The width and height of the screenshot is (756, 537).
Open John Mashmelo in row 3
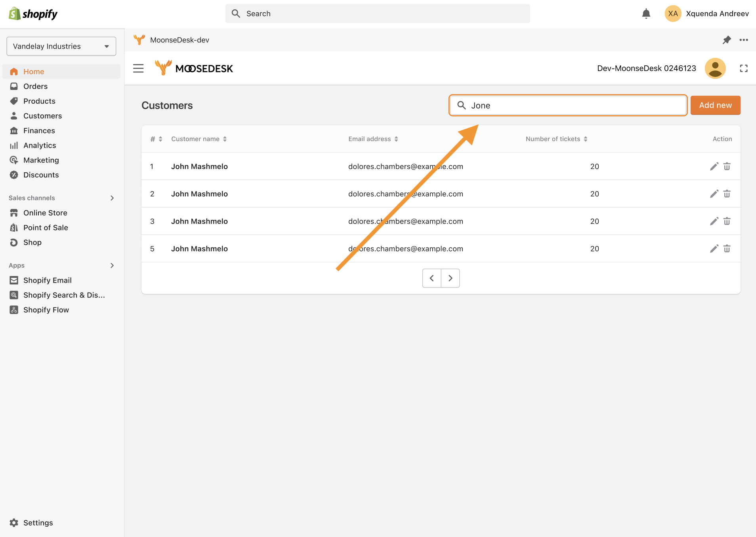[x=199, y=221]
